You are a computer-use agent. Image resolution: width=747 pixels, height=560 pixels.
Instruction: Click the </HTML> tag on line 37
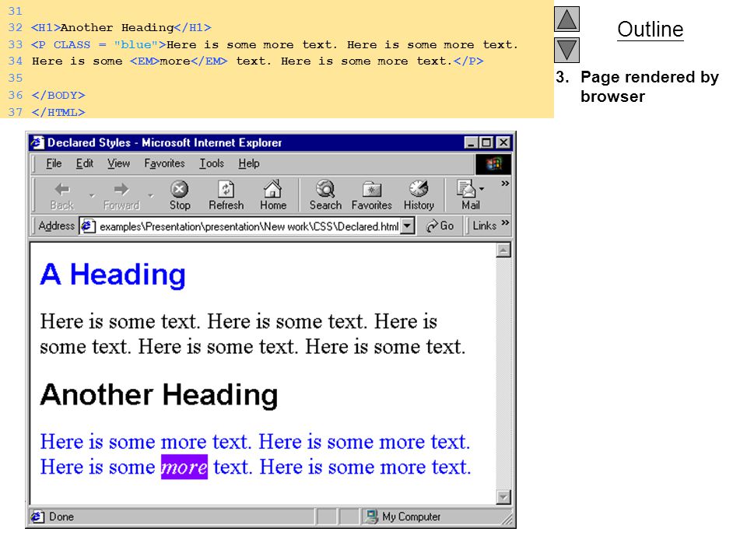point(58,112)
